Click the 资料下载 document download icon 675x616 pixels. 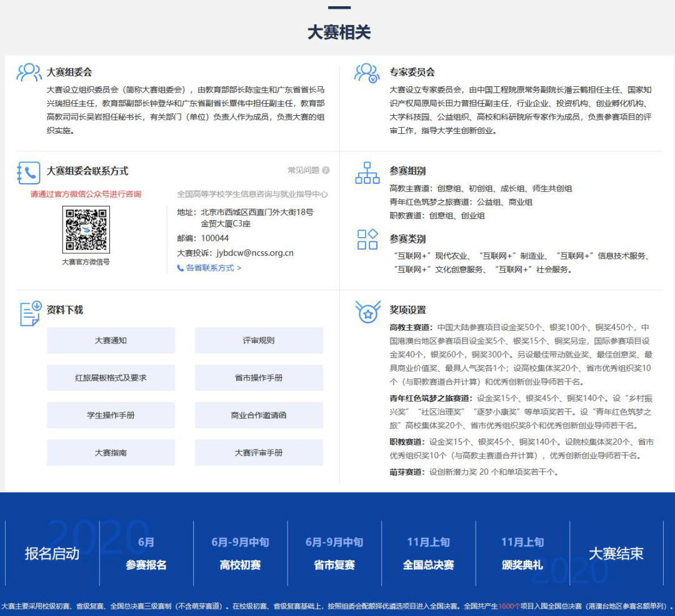29,313
